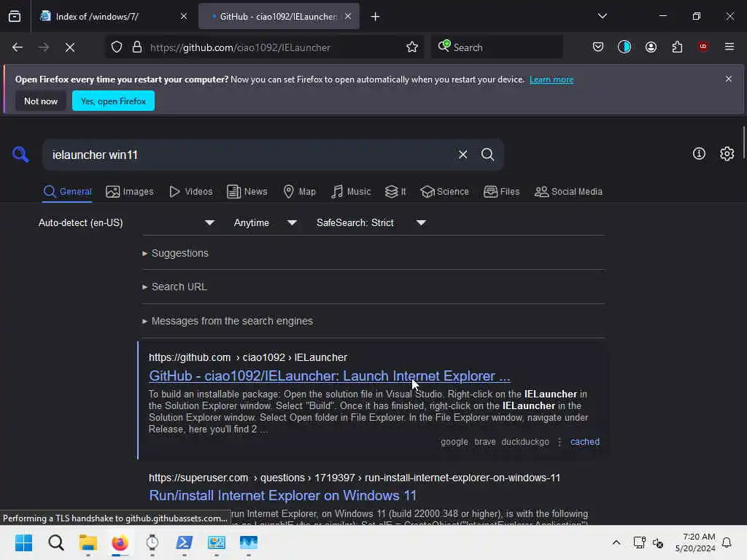The height and width of the screenshot is (560, 747).
Task: Click the SearXNG magnifier logo
Action: [x=20, y=155]
